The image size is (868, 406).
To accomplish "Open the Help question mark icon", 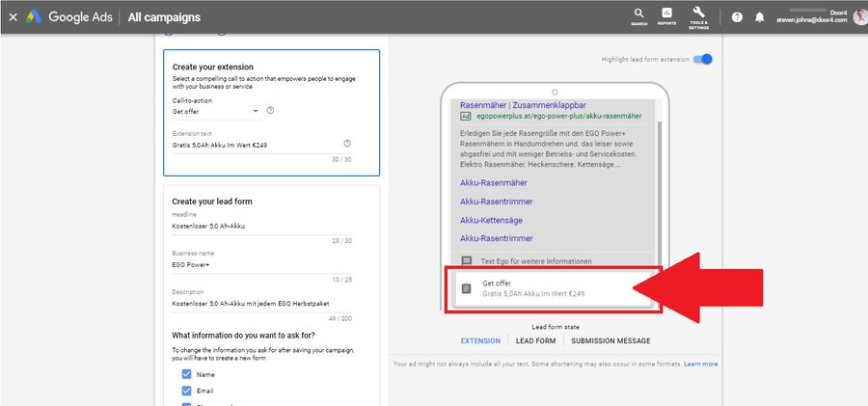I will tap(737, 17).
